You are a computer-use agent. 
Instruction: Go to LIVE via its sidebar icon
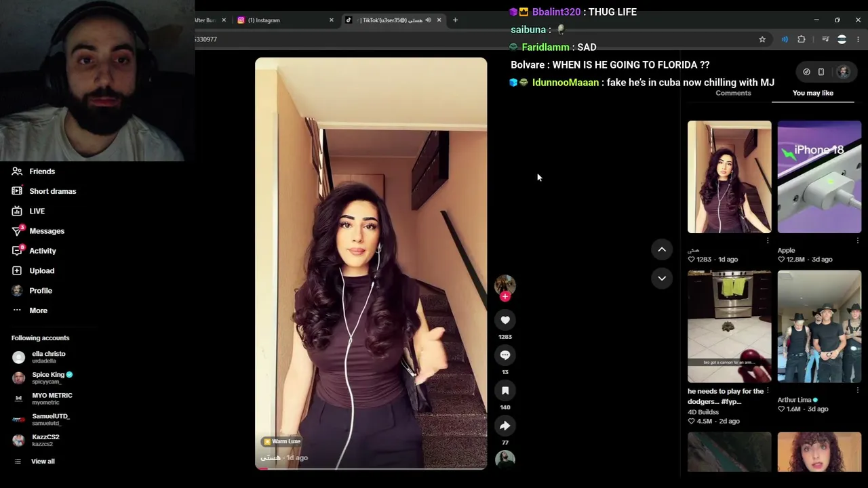pyautogui.click(x=17, y=211)
